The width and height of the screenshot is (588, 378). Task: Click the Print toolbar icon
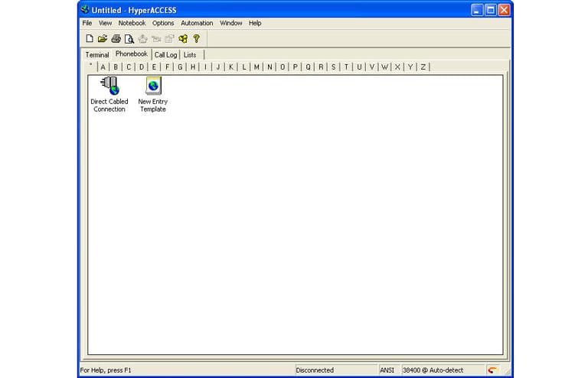point(116,38)
